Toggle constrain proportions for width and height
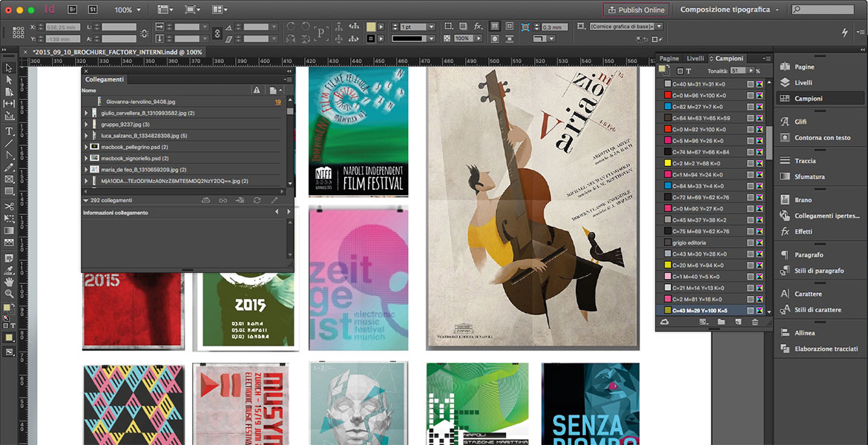 click(x=145, y=33)
